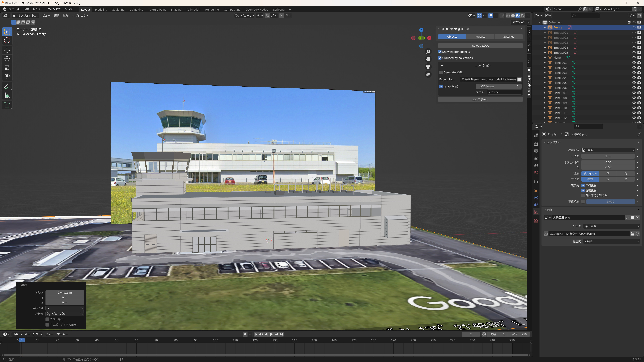Enable ミラー編集 checkbox
644x362 pixels.
[47, 319]
